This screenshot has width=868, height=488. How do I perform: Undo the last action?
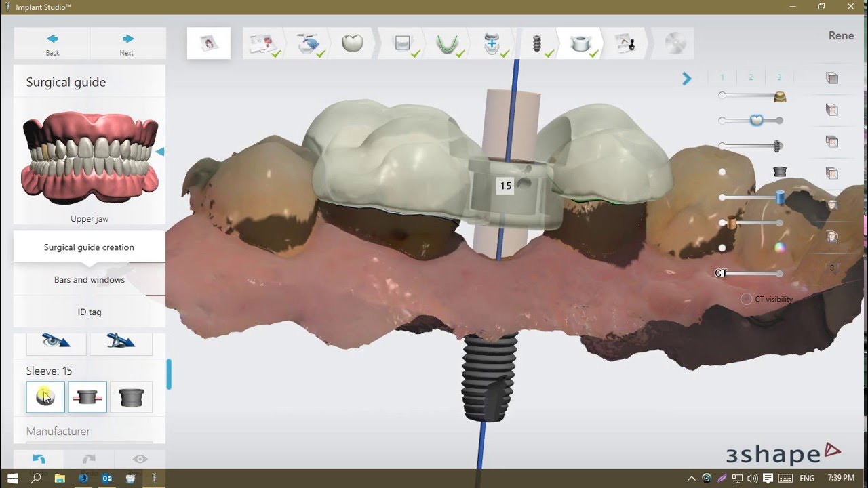39,459
